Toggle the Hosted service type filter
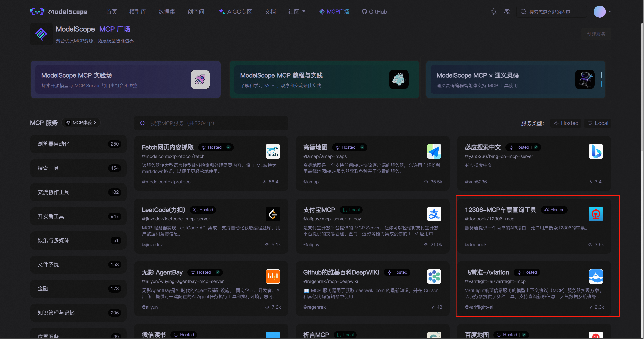Image resolution: width=644 pixels, height=339 pixels. point(566,123)
